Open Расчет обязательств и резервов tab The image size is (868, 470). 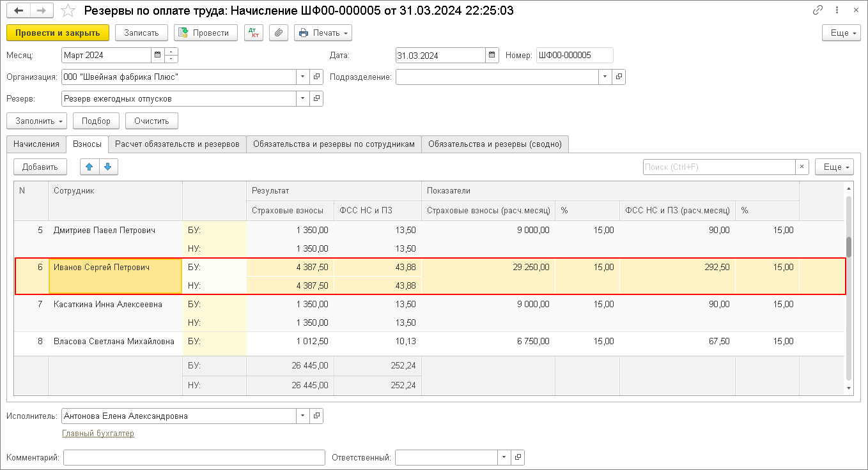coord(177,144)
